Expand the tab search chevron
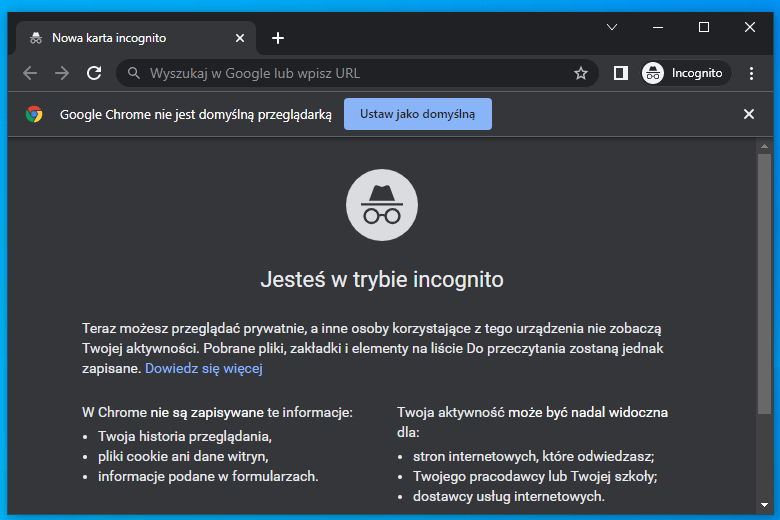Screen dimensions: 780x520 pos(612,27)
